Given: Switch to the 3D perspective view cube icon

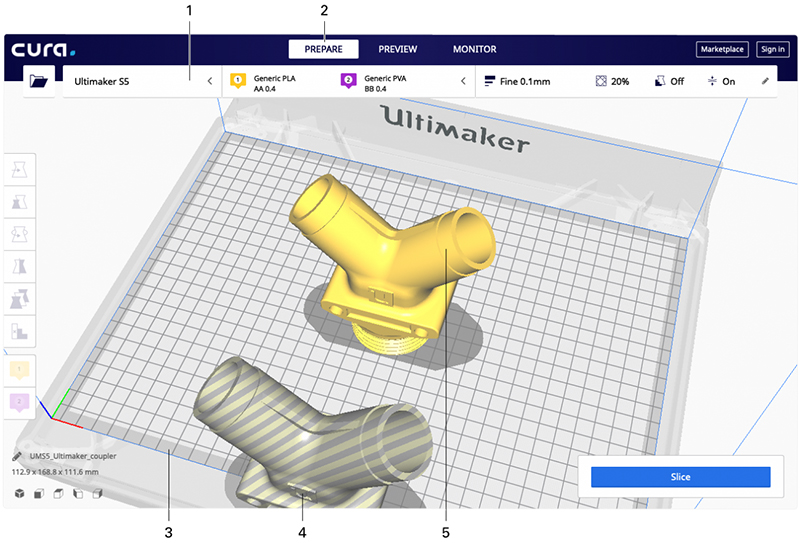Looking at the screenshot, I should (x=19, y=493).
